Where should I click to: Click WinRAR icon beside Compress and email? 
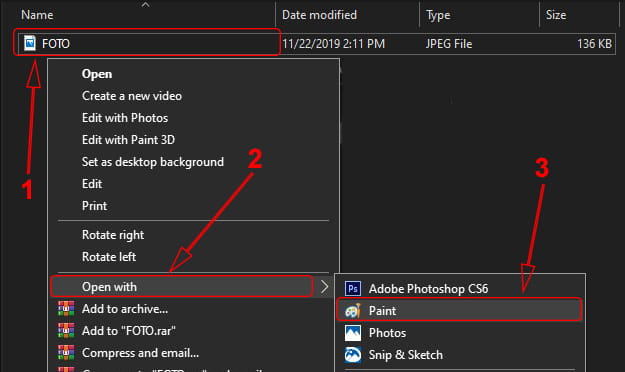click(x=66, y=352)
